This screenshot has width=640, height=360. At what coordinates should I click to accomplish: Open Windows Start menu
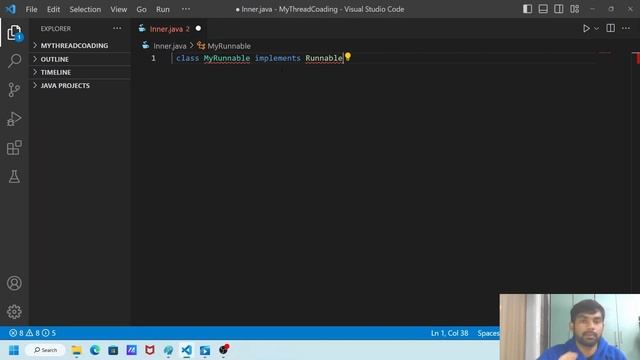[14, 350]
